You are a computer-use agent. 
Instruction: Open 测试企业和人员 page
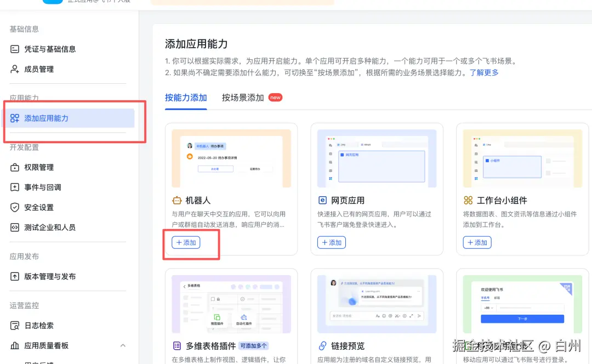[50, 228]
